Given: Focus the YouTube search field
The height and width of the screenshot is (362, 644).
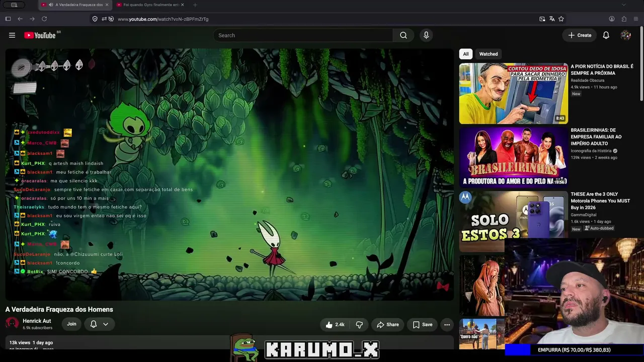Looking at the screenshot, I should (x=303, y=35).
